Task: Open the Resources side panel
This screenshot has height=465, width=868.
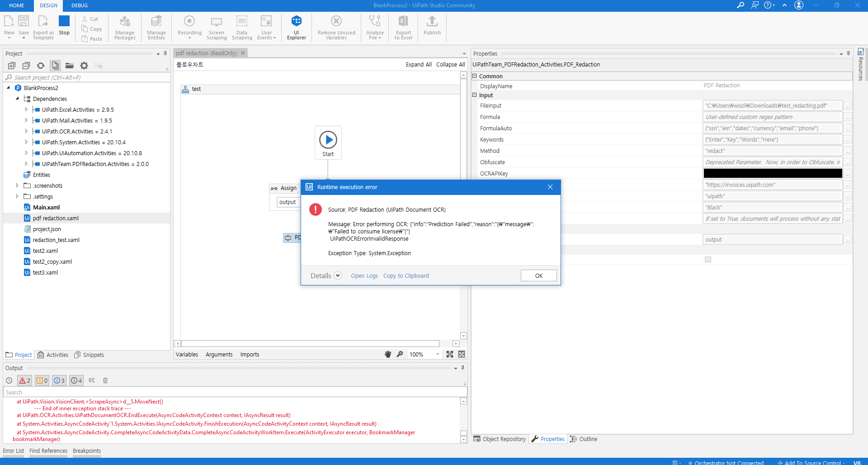Action: [860, 64]
